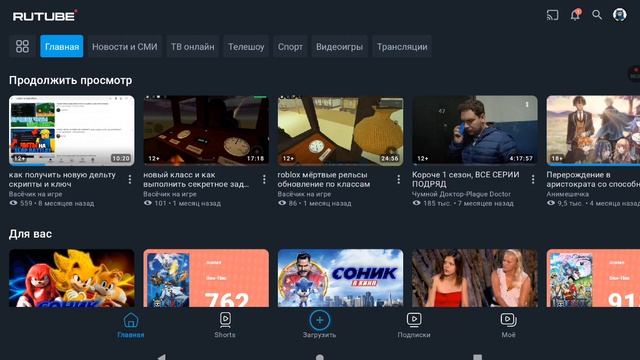Play the 'roblox мёртвые рельсы' video thumbnail
The height and width of the screenshot is (360, 640).
(x=340, y=131)
